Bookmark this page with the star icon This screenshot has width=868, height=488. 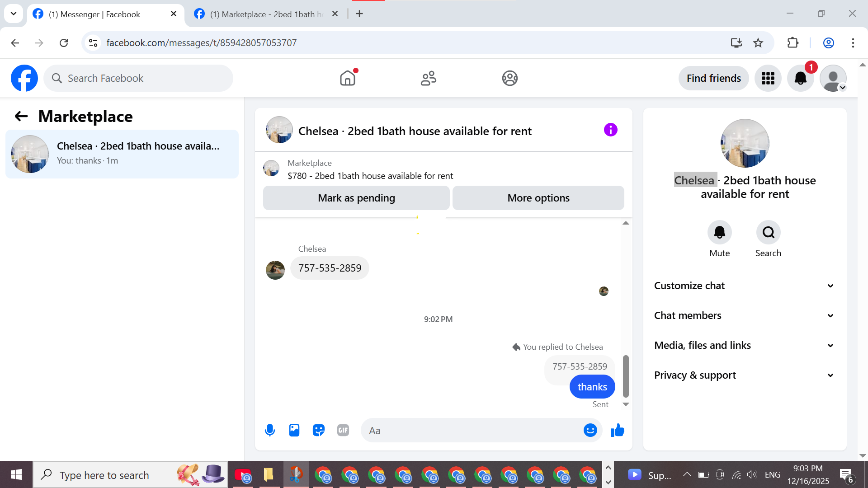(x=758, y=43)
